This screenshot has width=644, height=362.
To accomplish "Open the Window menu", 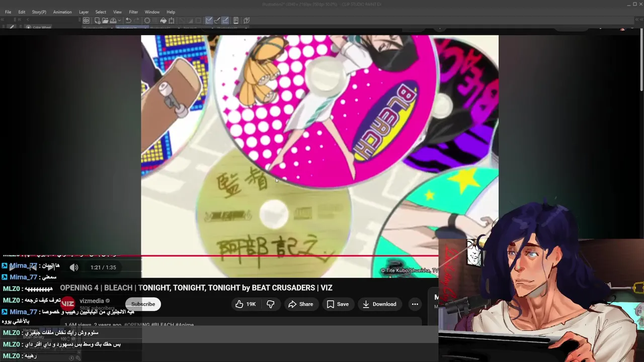I will click(152, 12).
